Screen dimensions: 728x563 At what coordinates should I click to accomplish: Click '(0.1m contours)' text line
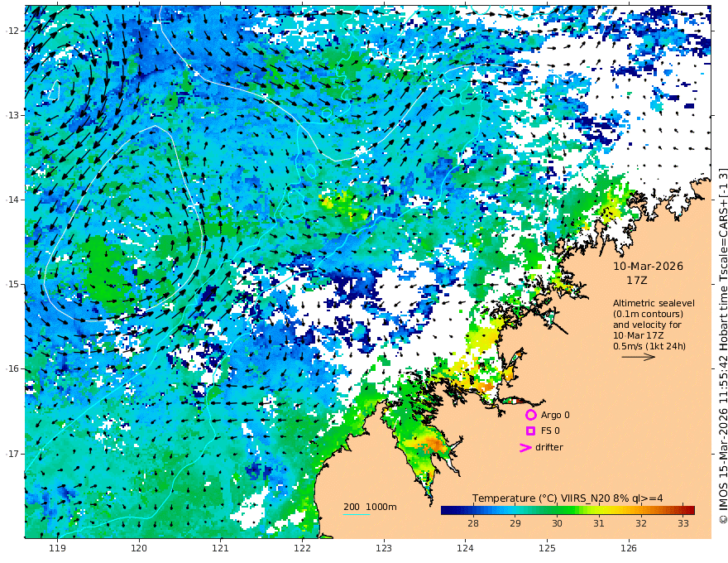[x=648, y=314]
